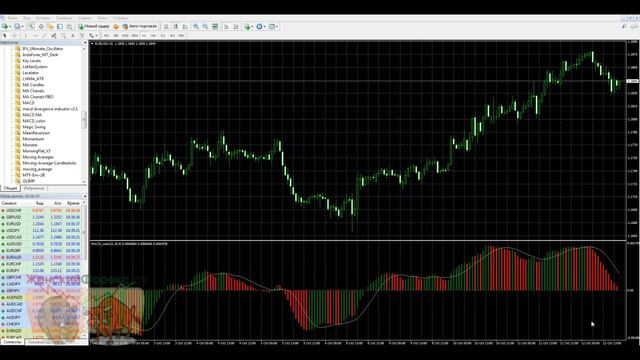Select the trendline drawing tool
This screenshot has width=640, height=360.
pyautogui.click(x=44, y=36)
